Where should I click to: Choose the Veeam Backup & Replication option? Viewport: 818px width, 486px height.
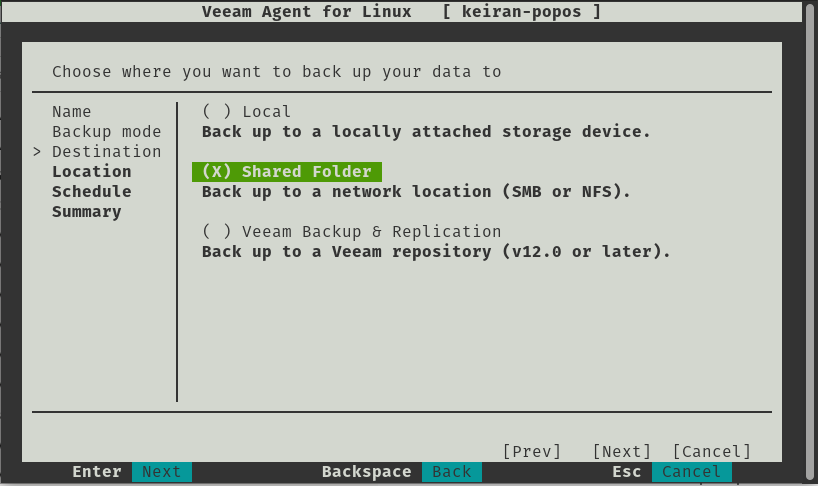pyautogui.click(x=352, y=232)
